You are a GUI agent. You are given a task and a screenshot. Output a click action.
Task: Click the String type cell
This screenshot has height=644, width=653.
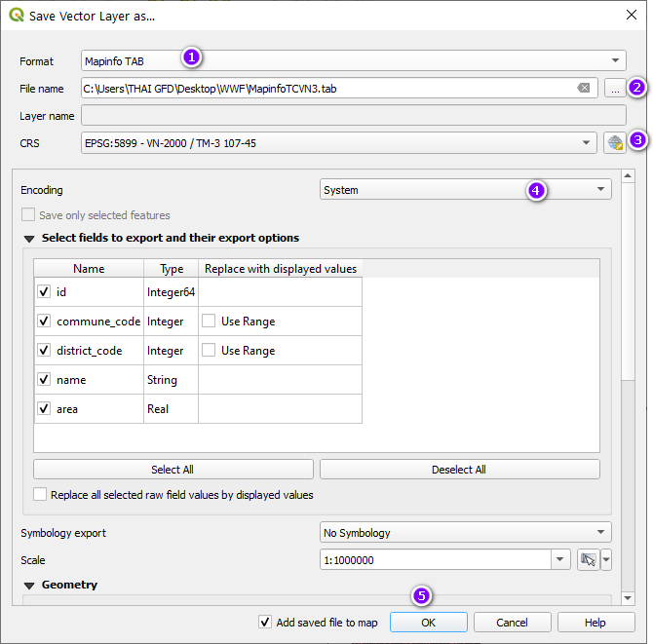(x=171, y=379)
